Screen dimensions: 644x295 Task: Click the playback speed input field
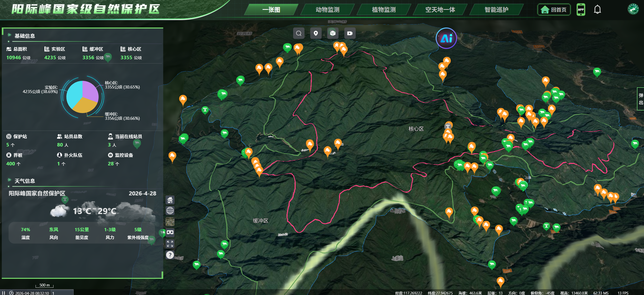tap(62, 293)
